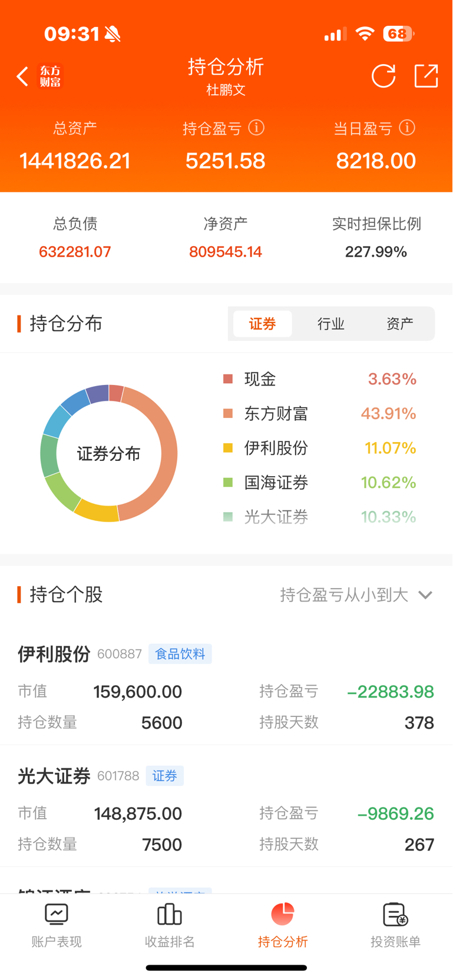The height and width of the screenshot is (980, 453).
Task: Open 投资账单 bill icon
Action: pos(396,915)
